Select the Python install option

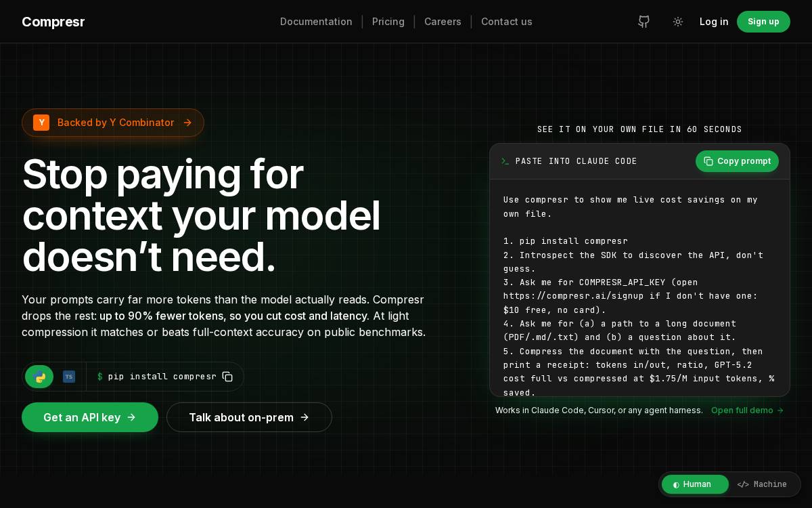tap(39, 377)
